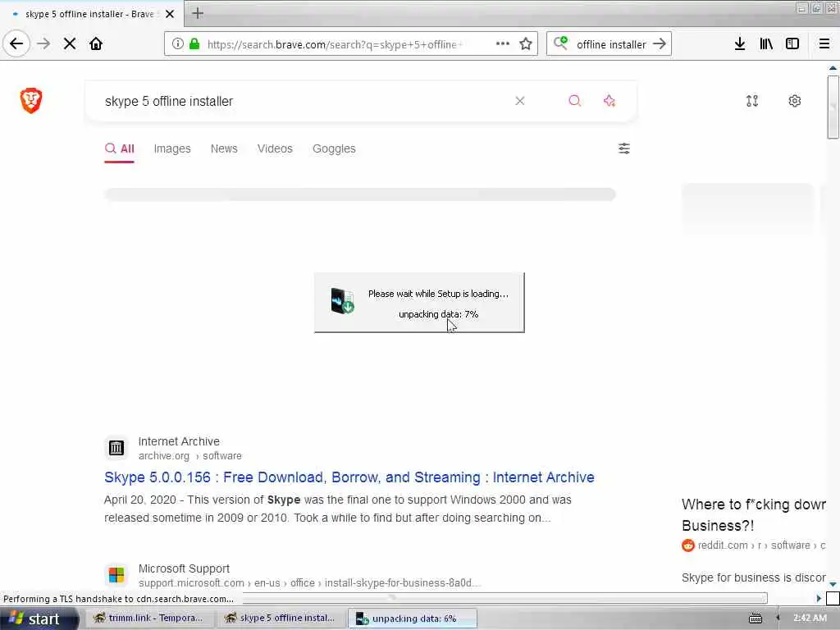Open Brave search settings gear
Image resolution: width=840 pixels, height=630 pixels.
pos(794,101)
